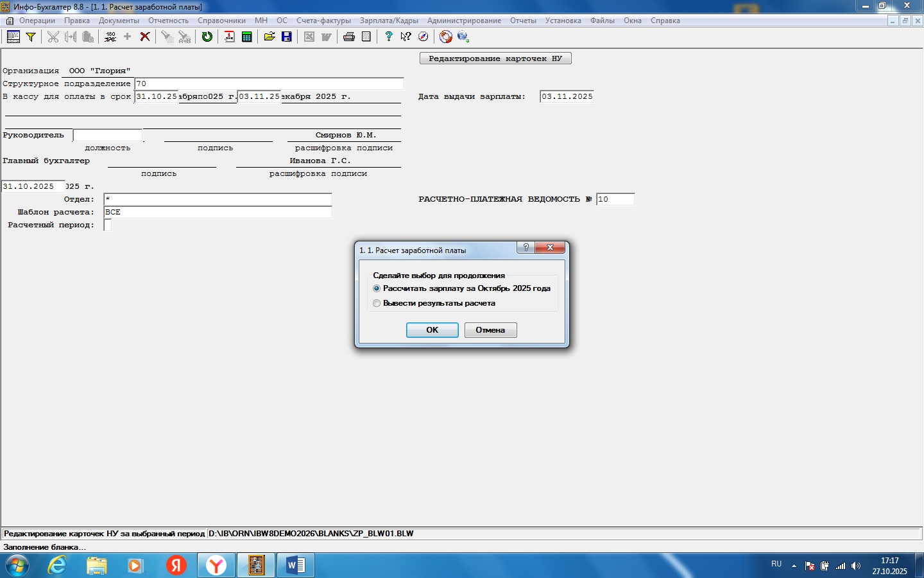Click the green refresh icon
924x578 pixels.
(207, 37)
